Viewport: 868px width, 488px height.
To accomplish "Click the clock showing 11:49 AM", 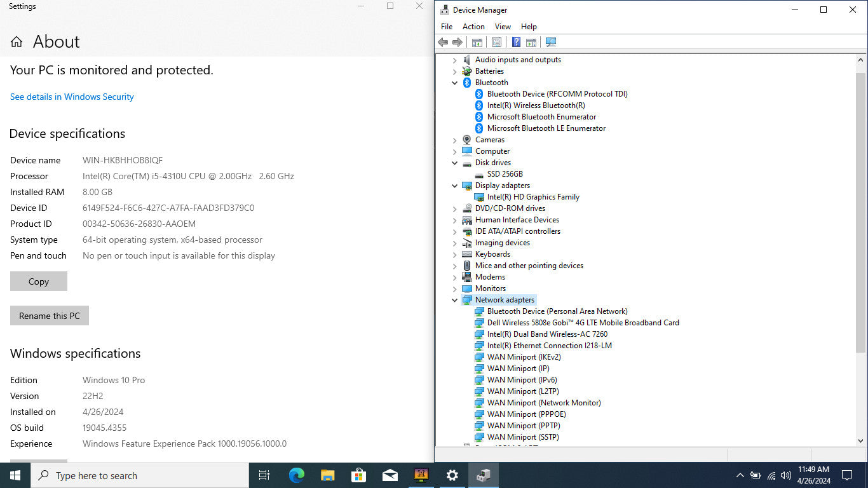I will pyautogui.click(x=813, y=470).
